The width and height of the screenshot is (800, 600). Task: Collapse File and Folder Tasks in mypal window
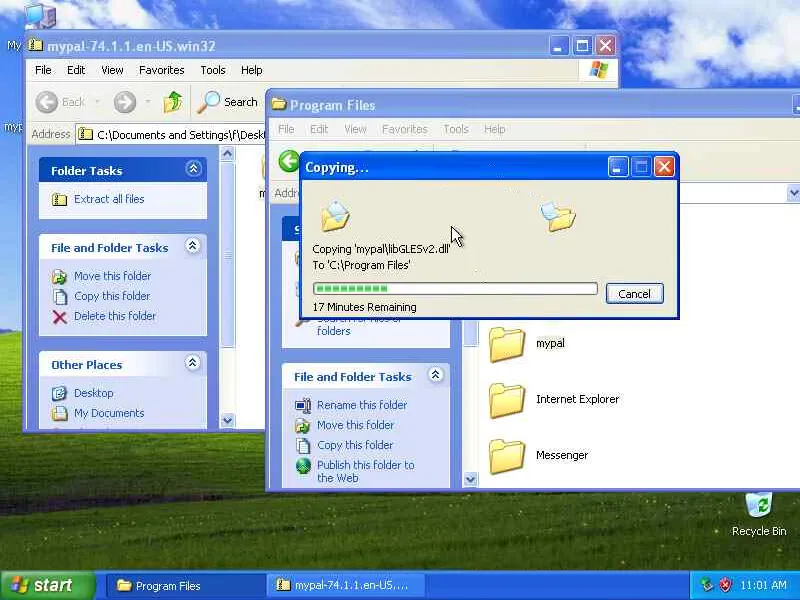tap(192, 246)
